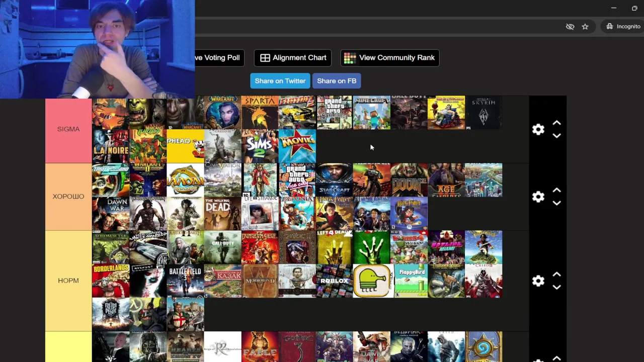644x362 pixels.
Task: Click Share on Twitter
Action: pos(280,81)
